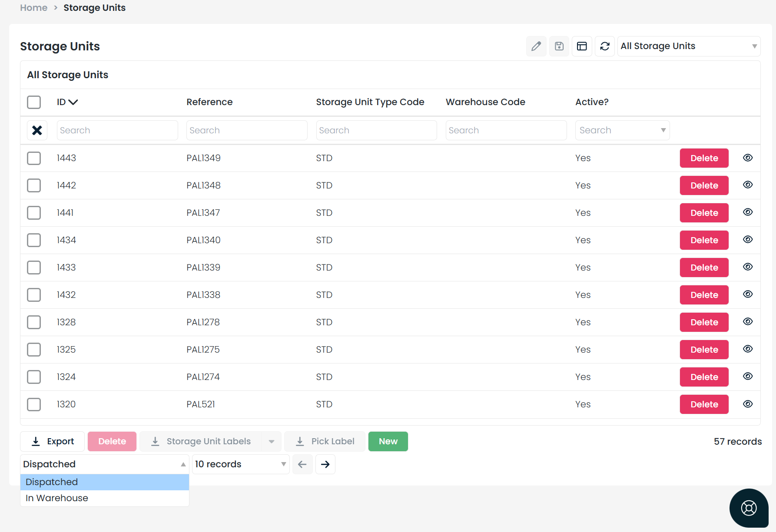Expand the Active? filter dropdown
The width and height of the screenshot is (776, 532).
(x=622, y=130)
